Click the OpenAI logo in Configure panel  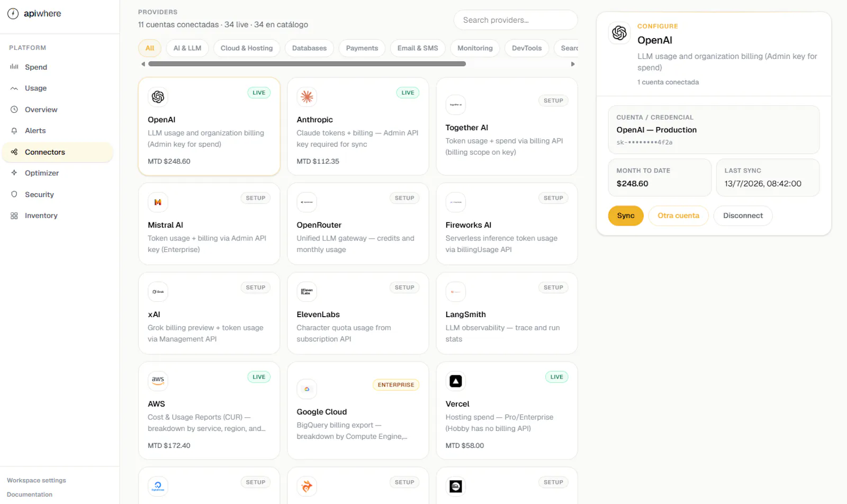coord(619,33)
